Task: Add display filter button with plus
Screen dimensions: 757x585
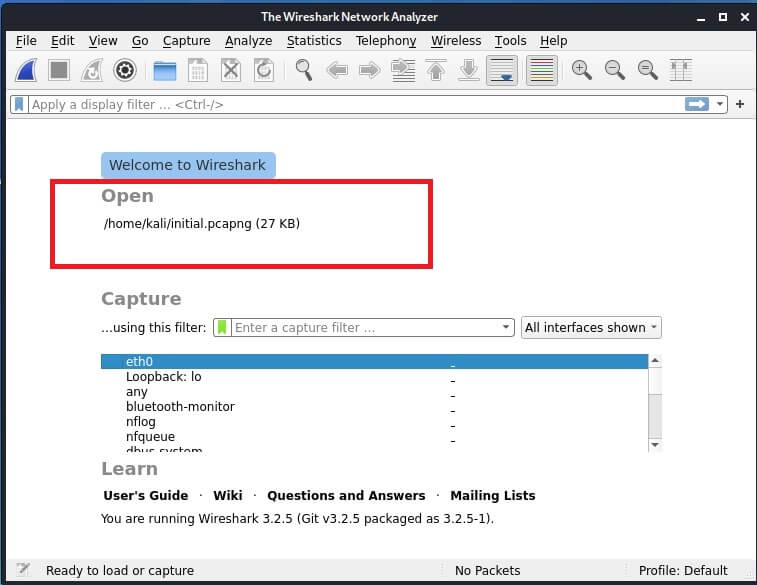Action: coord(740,104)
